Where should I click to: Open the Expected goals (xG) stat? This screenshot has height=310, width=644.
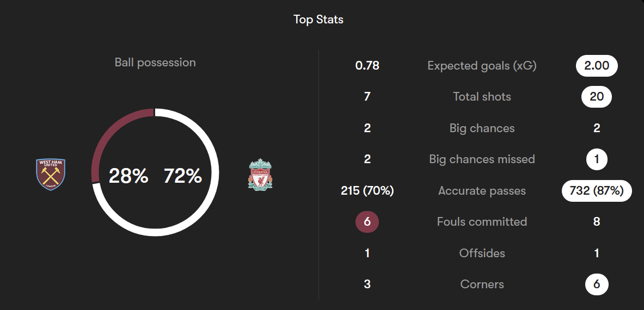482,66
